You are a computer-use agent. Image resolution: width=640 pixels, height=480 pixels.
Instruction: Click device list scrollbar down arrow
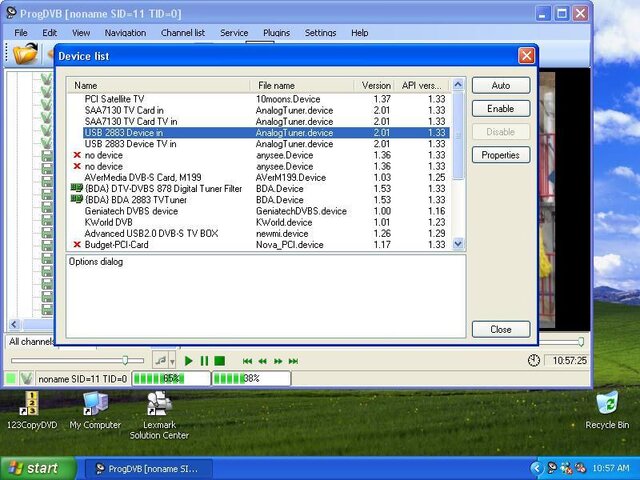(458, 244)
